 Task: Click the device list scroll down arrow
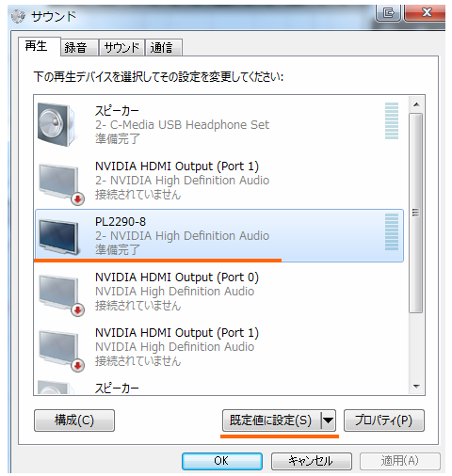pyautogui.click(x=416, y=386)
